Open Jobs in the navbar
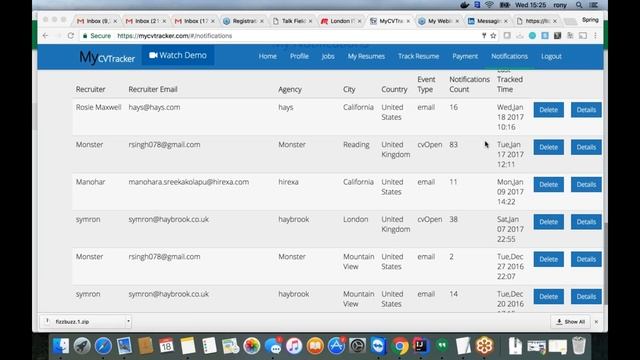The height and width of the screenshot is (360, 640). pyautogui.click(x=328, y=56)
